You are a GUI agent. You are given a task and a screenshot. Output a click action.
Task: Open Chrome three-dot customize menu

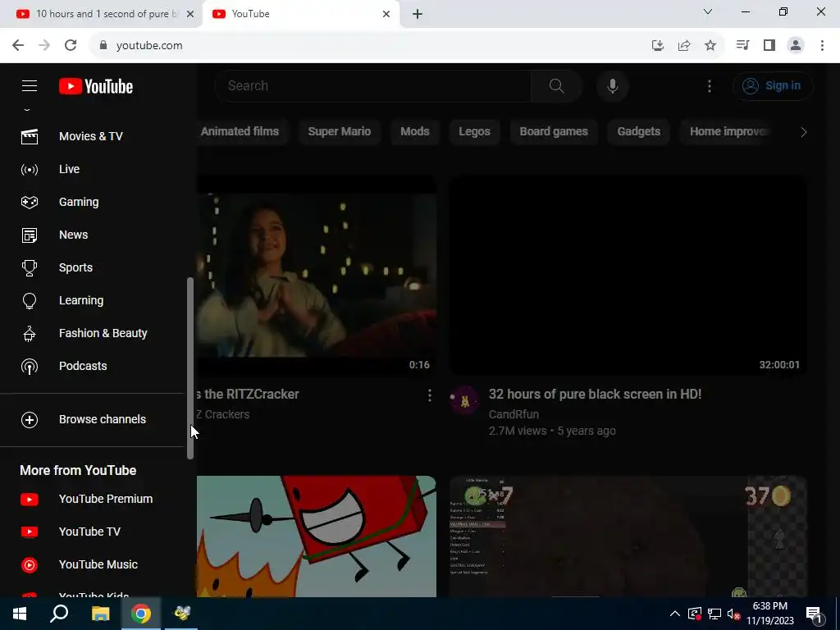point(822,46)
